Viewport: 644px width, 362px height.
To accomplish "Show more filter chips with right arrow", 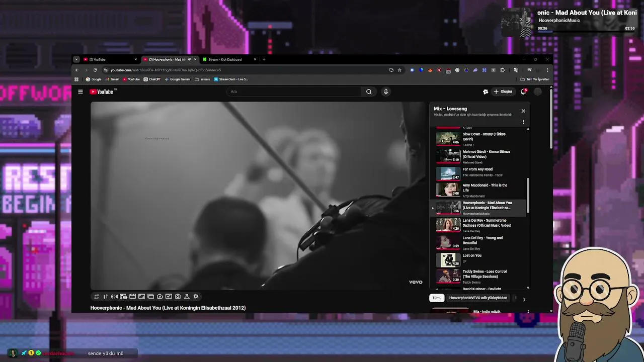I will [x=524, y=299].
